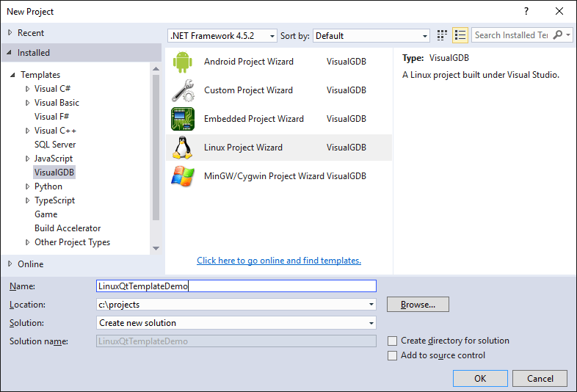Collapse the Installed section
Viewport: 577px width, 392px height.
point(10,53)
